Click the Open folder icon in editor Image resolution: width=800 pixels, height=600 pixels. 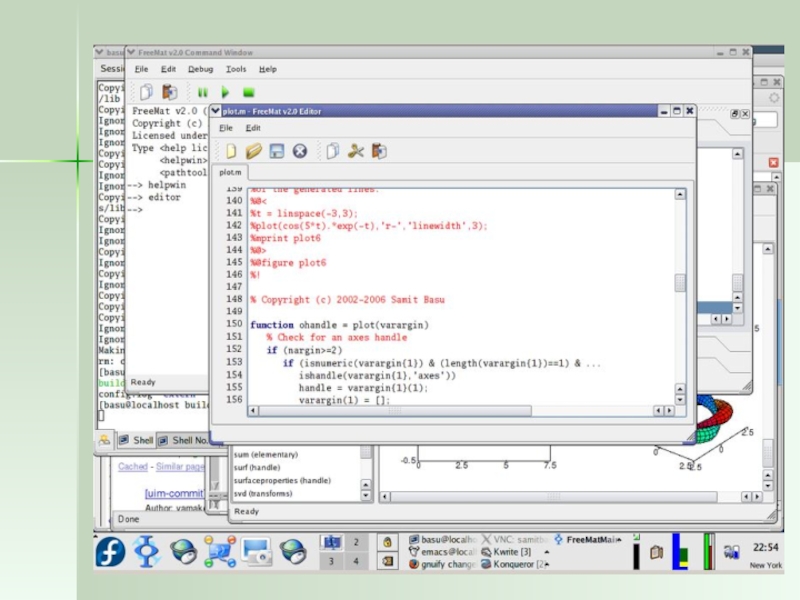point(254,151)
